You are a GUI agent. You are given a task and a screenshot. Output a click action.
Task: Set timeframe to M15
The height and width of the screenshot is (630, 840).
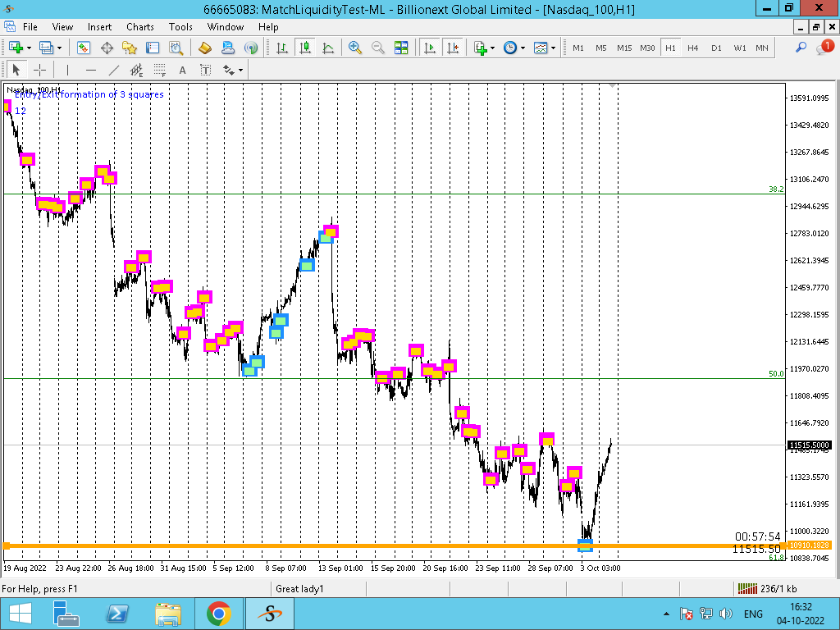click(x=624, y=48)
